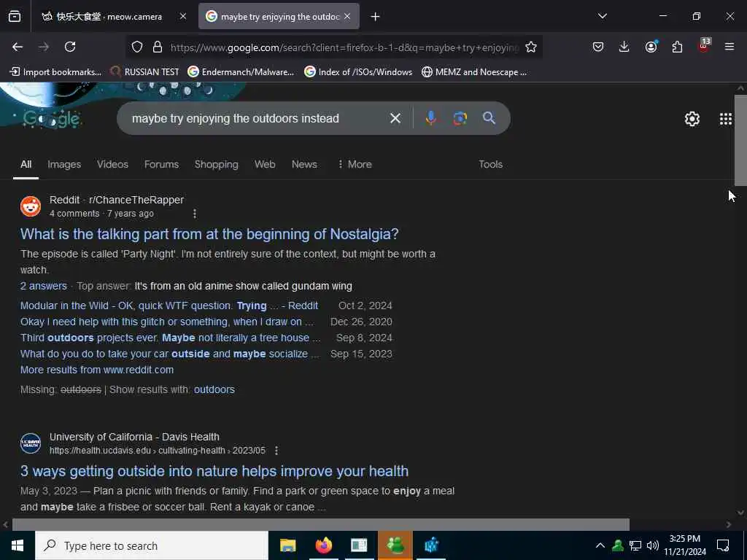The width and height of the screenshot is (747, 560).
Task: Open the Index of /ISOs/Windows bookmark
Action: (358, 72)
